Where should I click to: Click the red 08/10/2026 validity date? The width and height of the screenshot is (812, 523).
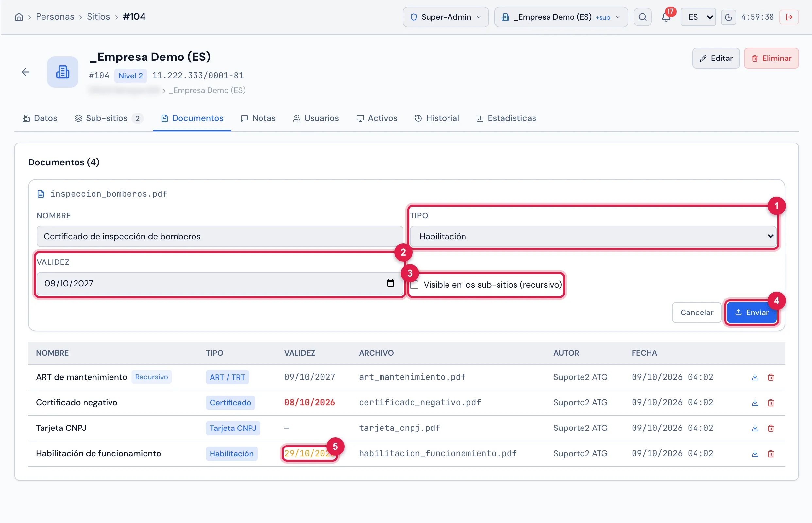click(309, 403)
